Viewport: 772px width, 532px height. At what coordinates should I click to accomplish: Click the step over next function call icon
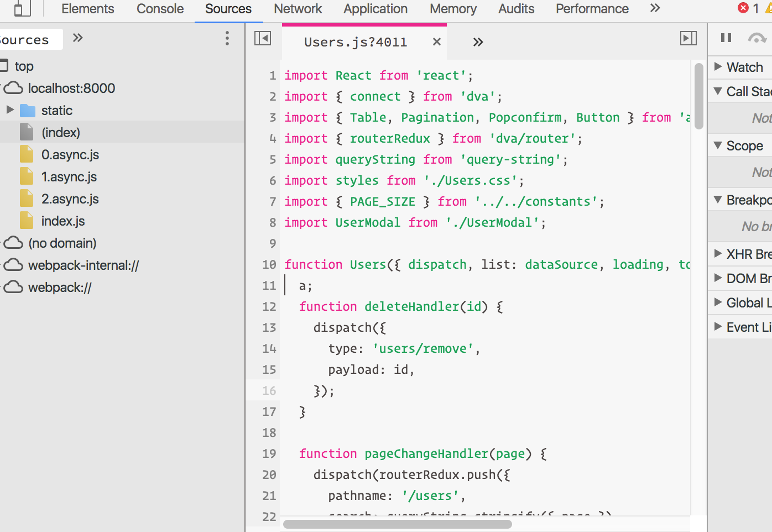click(757, 38)
